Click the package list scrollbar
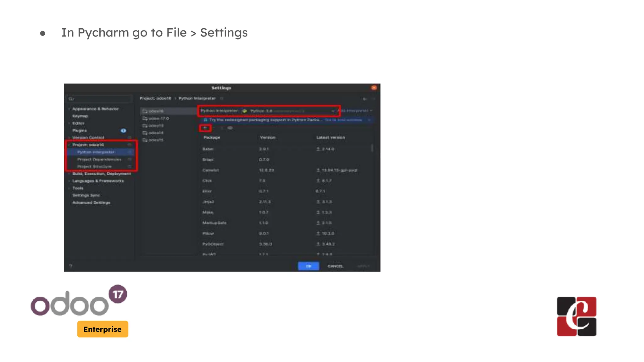Image resolution: width=644 pixels, height=362 pixels. pyautogui.click(x=372, y=148)
